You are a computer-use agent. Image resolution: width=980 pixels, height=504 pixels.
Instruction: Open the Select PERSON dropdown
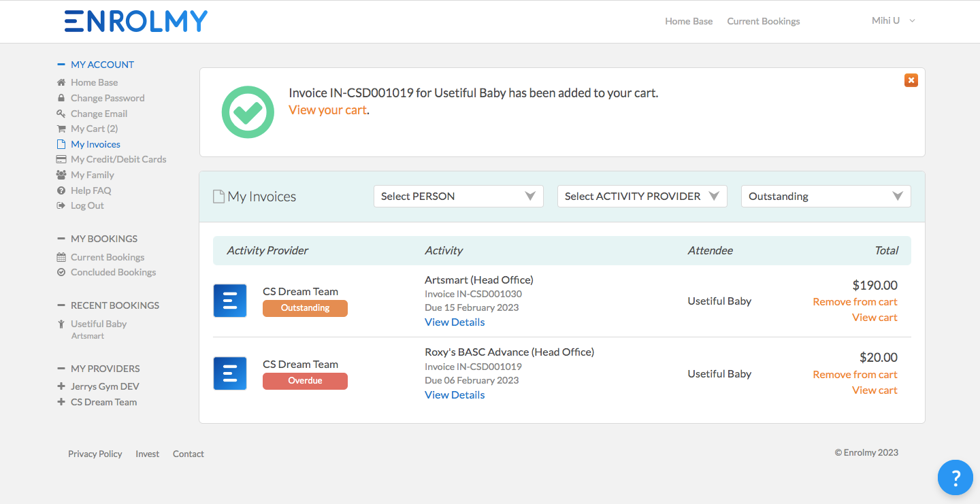[x=459, y=196]
